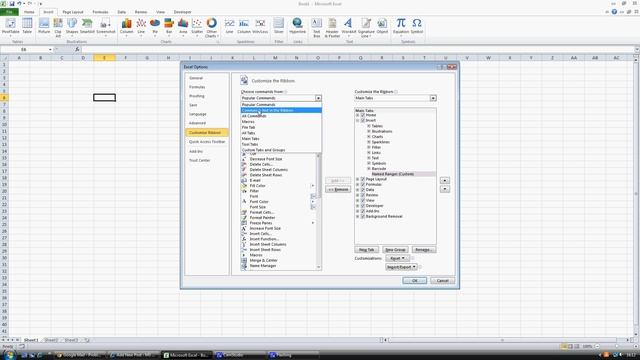640x360 pixels.
Task: Toggle the Data checkbox in Main Tabs tree
Action: point(363,190)
